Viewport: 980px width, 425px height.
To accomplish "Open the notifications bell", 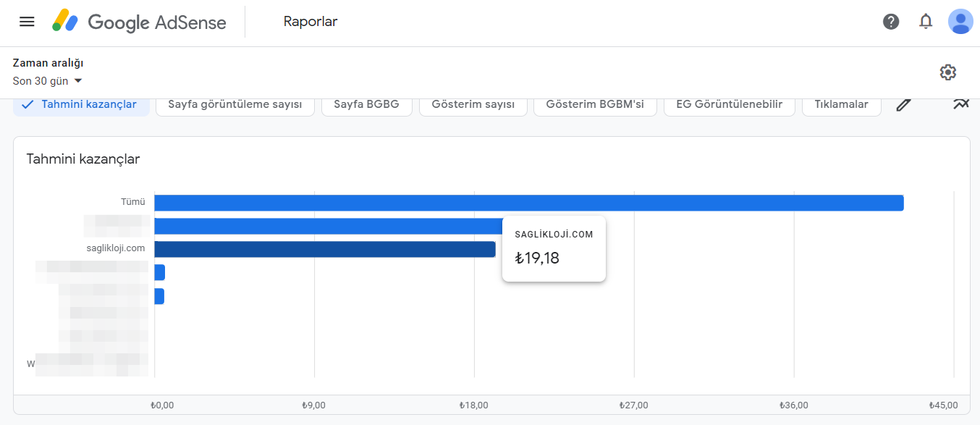I will coord(926,22).
